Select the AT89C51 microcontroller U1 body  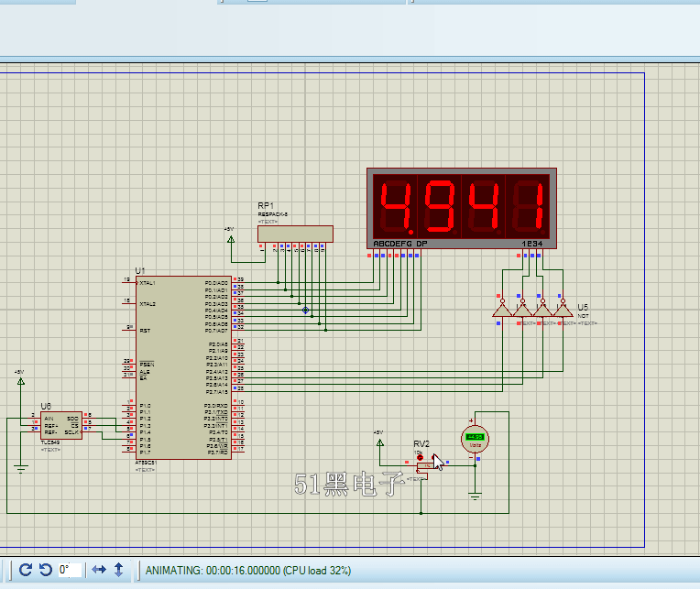pos(183,367)
